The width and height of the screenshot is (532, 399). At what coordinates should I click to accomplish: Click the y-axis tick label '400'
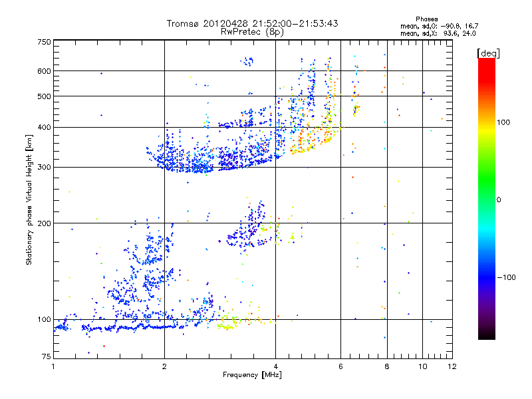click(45, 127)
